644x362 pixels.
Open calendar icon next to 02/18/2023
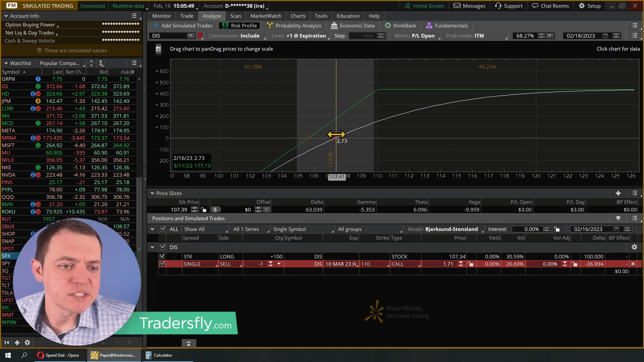click(x=605, y=36)
